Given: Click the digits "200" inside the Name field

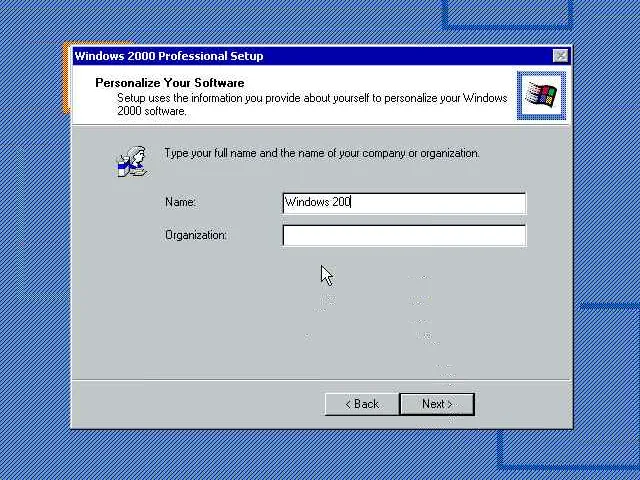Looking at the screenshot, I should [x=341, y=202].
